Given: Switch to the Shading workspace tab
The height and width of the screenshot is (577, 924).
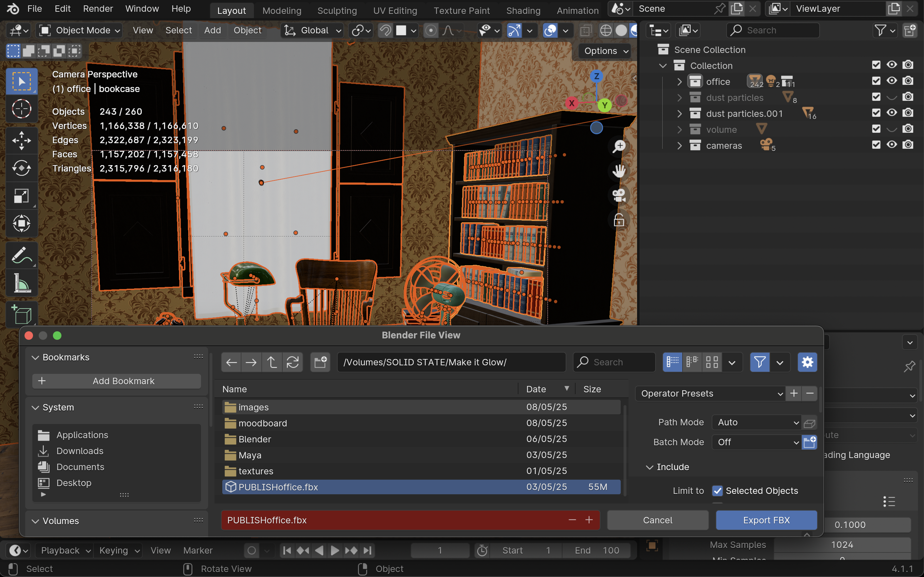Looking at the screenshot, I should coord(523,10).
